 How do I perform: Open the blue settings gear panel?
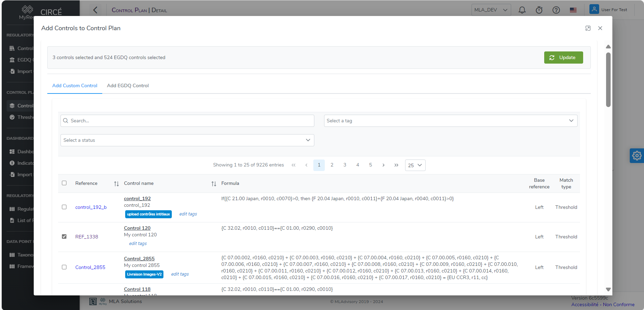[637, 156]
